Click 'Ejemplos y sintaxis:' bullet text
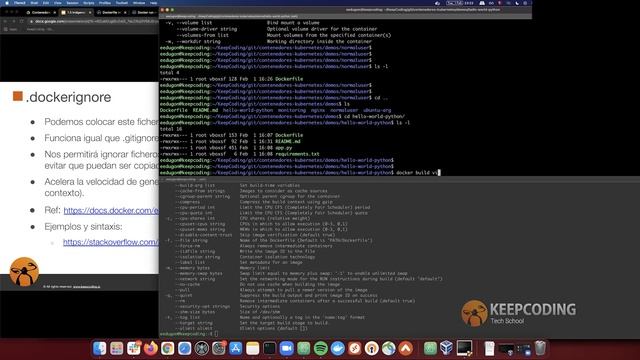 click(83, 227)
